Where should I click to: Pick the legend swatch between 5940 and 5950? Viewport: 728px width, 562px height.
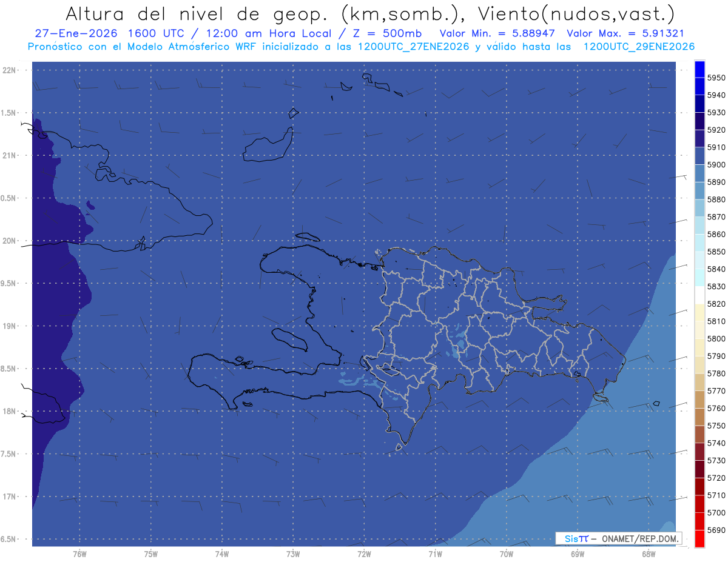[699, 87]
